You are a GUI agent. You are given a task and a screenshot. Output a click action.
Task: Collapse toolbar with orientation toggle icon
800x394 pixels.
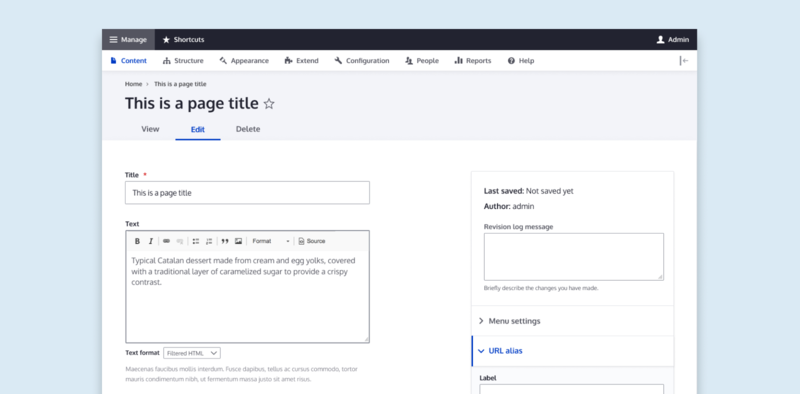(x=684, y=61)
